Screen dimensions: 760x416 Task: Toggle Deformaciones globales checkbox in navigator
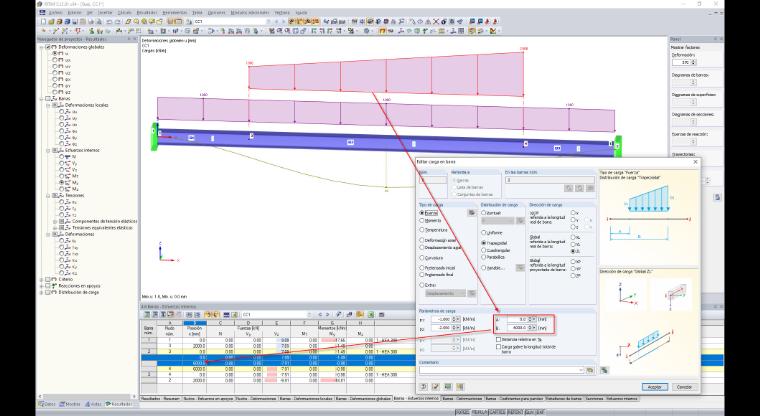pyautogui.click(x=48, y=47)
